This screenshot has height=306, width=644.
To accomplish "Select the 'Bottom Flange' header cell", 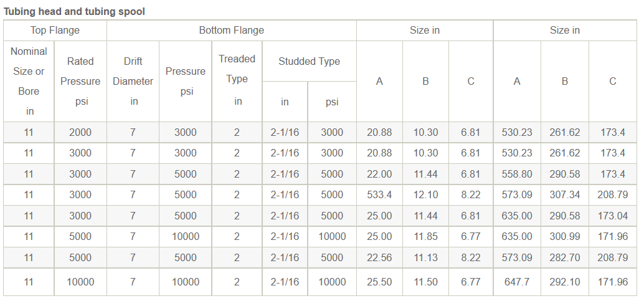I will (231, 31).
